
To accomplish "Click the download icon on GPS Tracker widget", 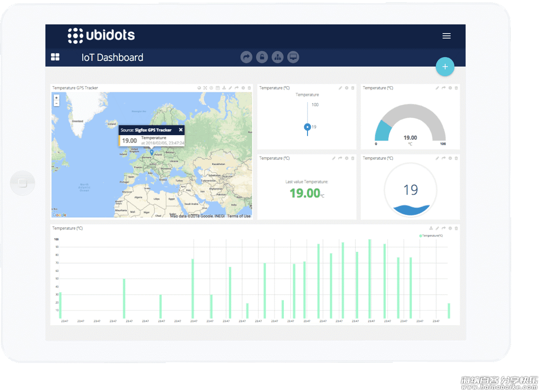I will click(224, 88).
